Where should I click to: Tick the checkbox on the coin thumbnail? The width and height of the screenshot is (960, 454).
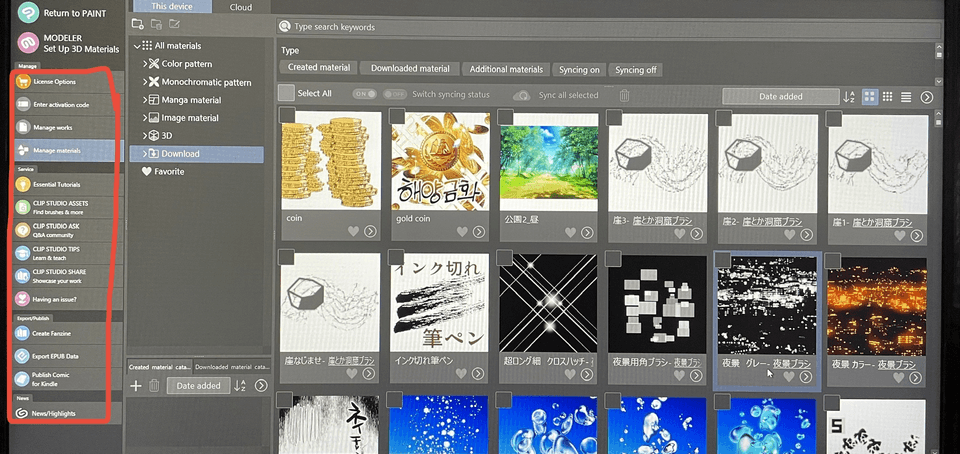(x=287, y=116)
